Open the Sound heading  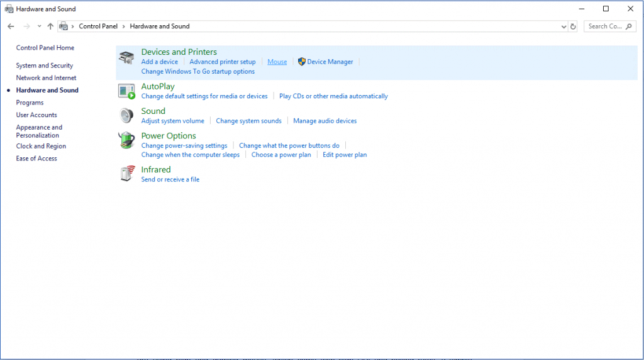tap(153, 111)
